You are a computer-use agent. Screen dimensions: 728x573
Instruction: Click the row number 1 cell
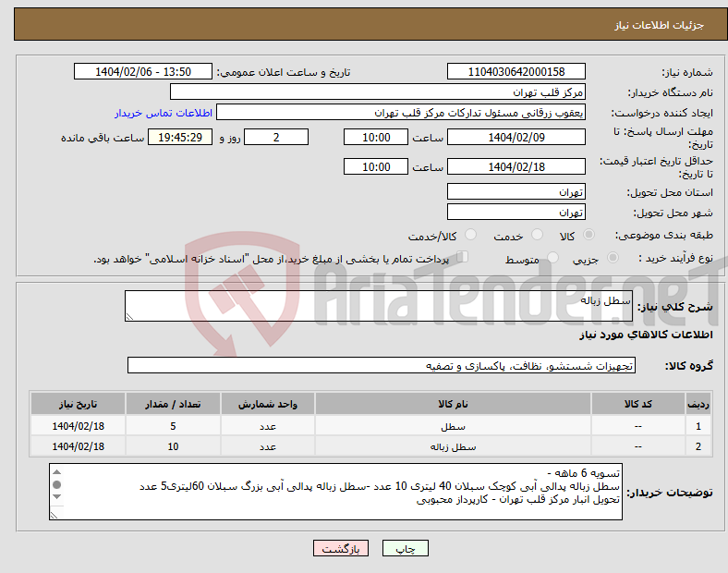click(x=698, y=426)
